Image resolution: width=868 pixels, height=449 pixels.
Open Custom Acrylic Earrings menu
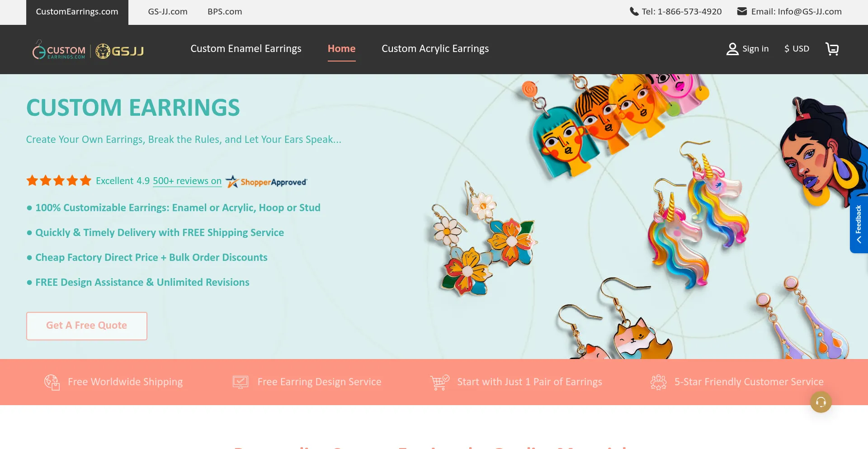(435, 49)
